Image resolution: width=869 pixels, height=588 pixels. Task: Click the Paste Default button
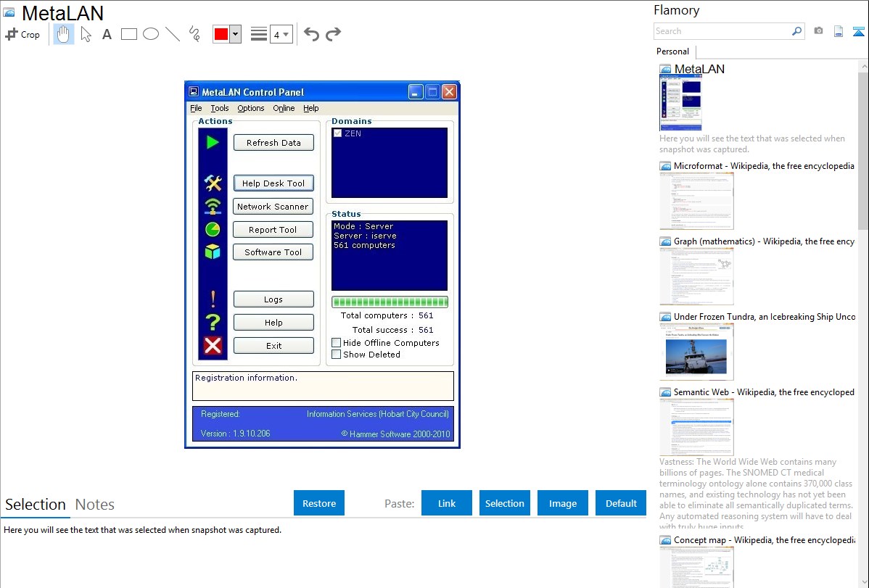[621, 503]
